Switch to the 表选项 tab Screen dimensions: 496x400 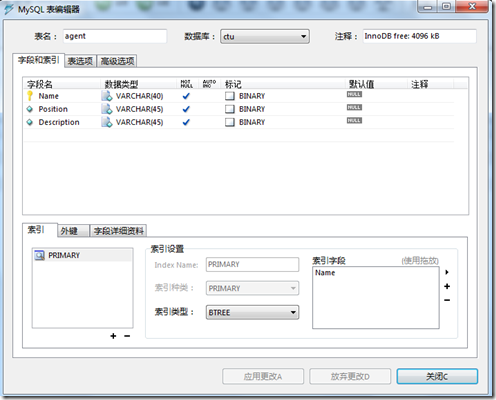click(x=80, y=61)
